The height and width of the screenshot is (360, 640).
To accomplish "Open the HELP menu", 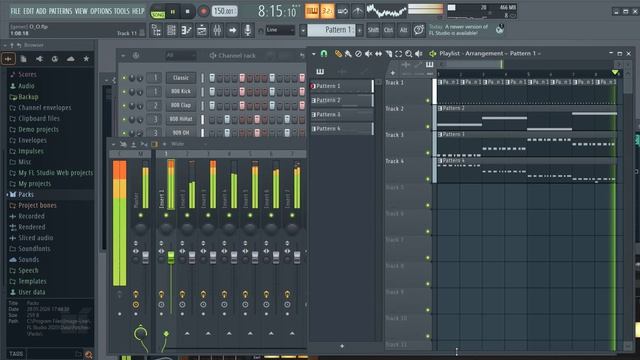I will pos(138,11).
